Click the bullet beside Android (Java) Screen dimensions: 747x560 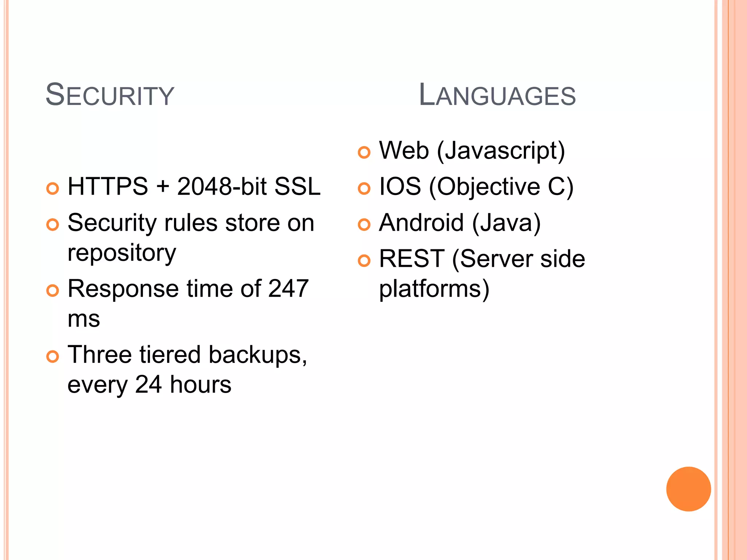[364, 225]
